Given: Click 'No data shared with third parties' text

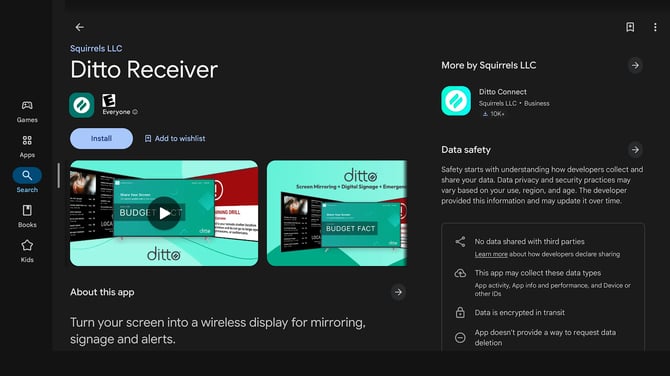Looking at the screenshot, I should (x=529, y=242).
